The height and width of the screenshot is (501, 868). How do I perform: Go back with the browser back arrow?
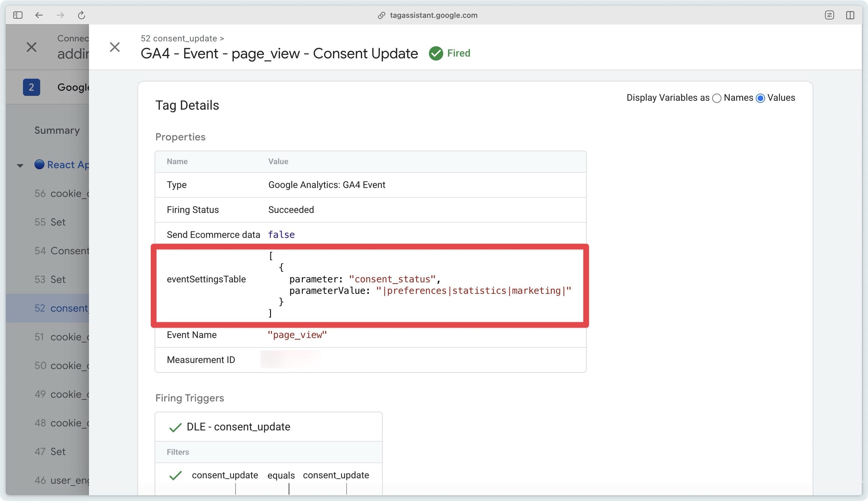[39, 15]
